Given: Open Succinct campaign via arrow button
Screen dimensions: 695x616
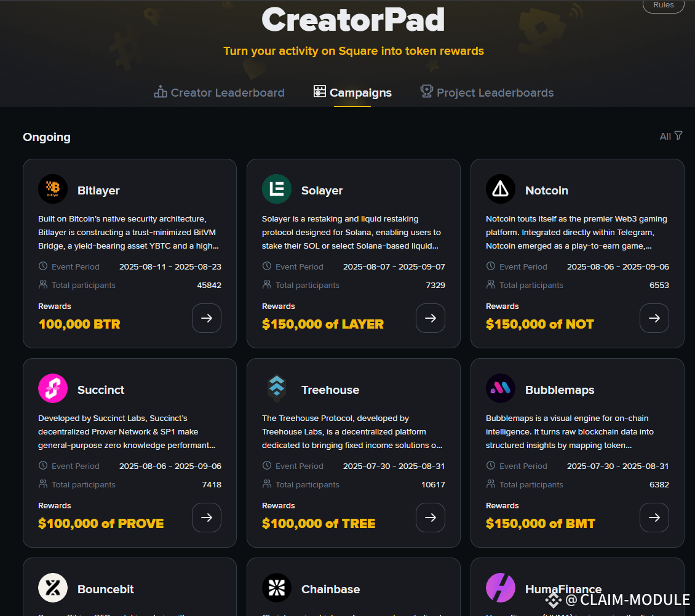Looking at the screenshot, I should point(207,518).
